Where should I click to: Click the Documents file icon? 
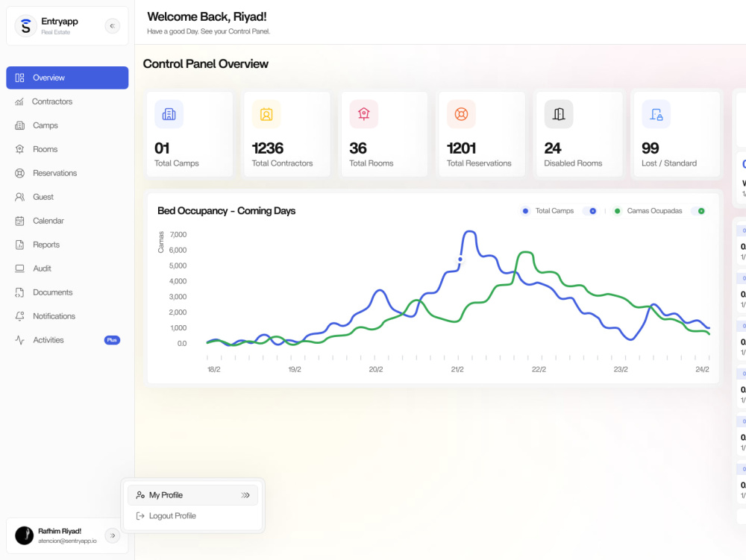coord(19,292)
